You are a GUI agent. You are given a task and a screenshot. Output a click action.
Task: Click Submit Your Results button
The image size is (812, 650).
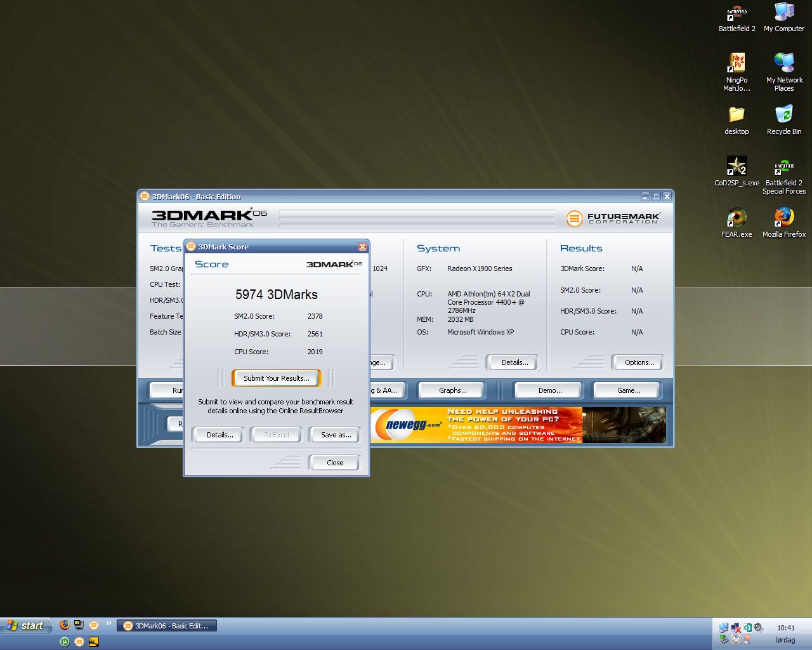pyautogui.click(x=276, y=378)
